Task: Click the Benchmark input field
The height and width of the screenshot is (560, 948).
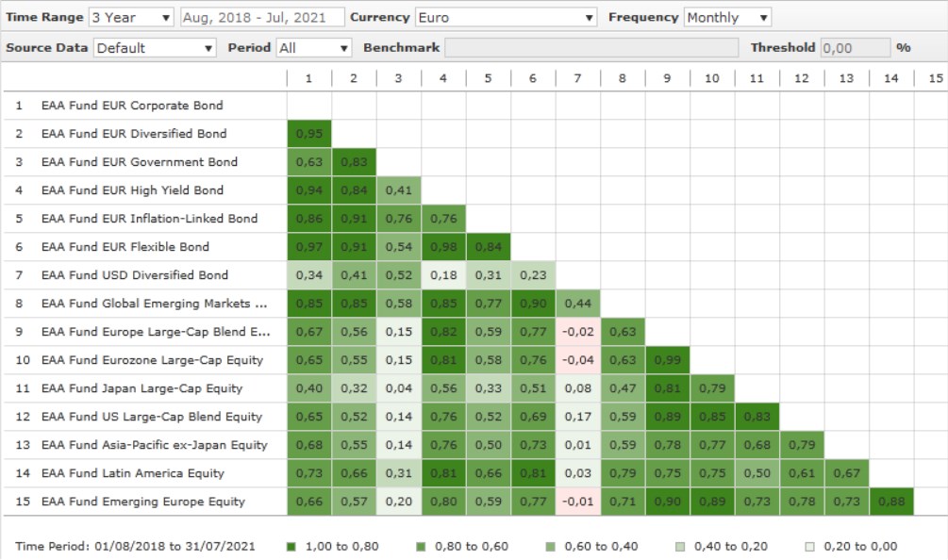Action: click(x=591, y=47)
